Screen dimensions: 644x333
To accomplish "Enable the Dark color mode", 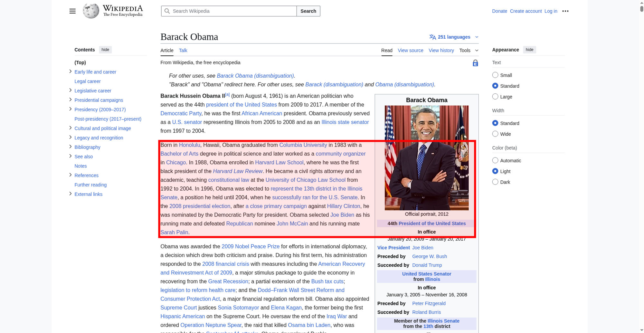I will [495, 182].
